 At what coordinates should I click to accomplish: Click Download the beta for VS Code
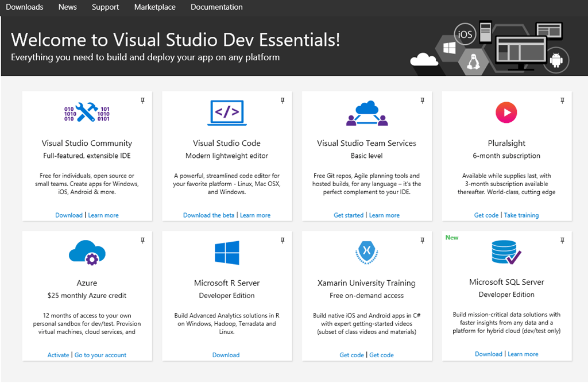tap(208, 215)
